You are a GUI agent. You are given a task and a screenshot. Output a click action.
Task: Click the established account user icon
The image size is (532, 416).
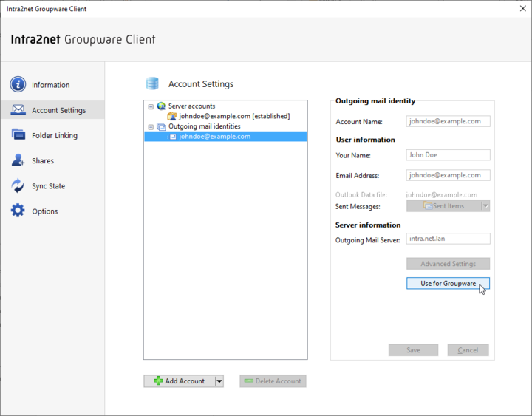(x=171, y=116)
